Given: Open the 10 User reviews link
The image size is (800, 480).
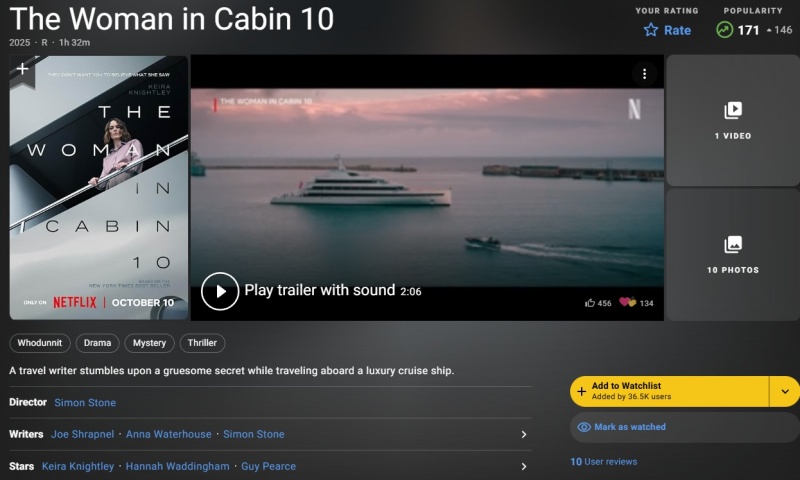Looking at the screenshot, I should point(604,462).
